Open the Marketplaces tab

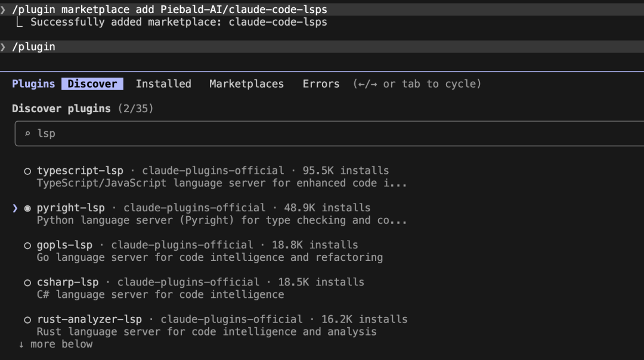(x=246, y=84)
